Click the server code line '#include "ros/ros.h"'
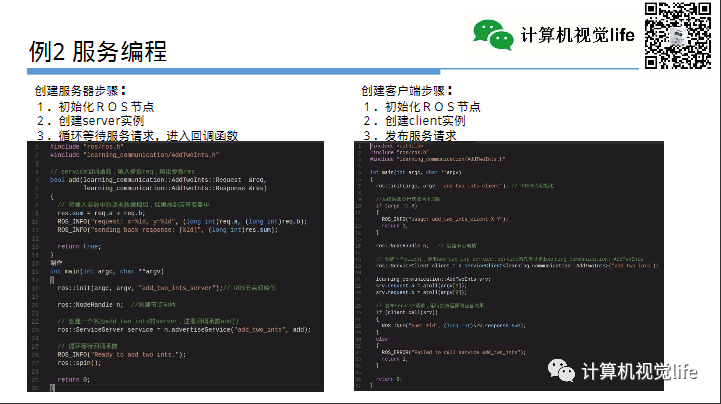Image resolution: width=721 pixels, height=404 pixels. pos(87,147)
